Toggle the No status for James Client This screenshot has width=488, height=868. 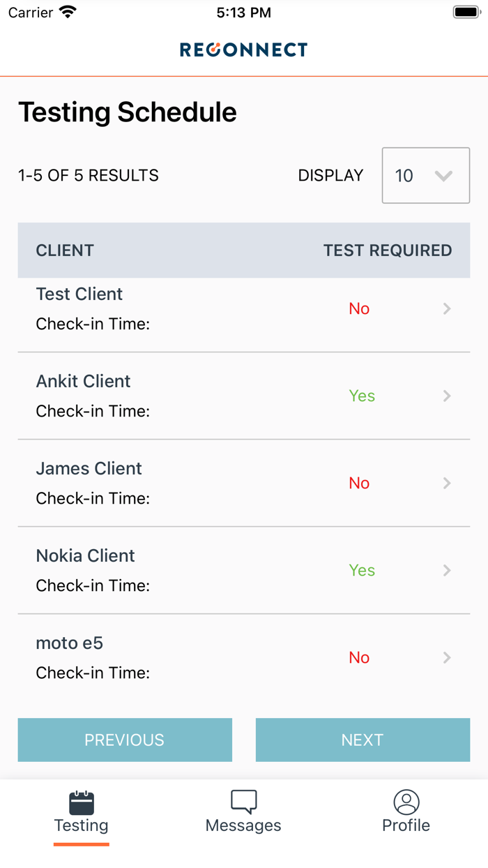pos(359,483)
